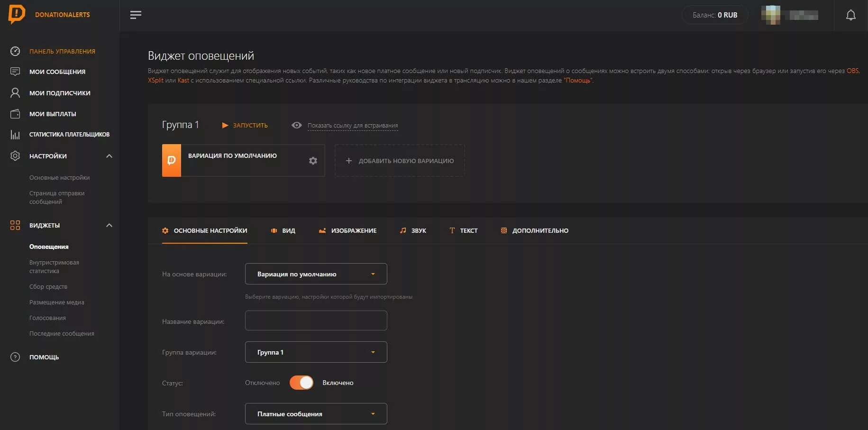868x430 pixels.
Task: Click the widgets grid icon in sidebar
Action: [x=15, y=225]
